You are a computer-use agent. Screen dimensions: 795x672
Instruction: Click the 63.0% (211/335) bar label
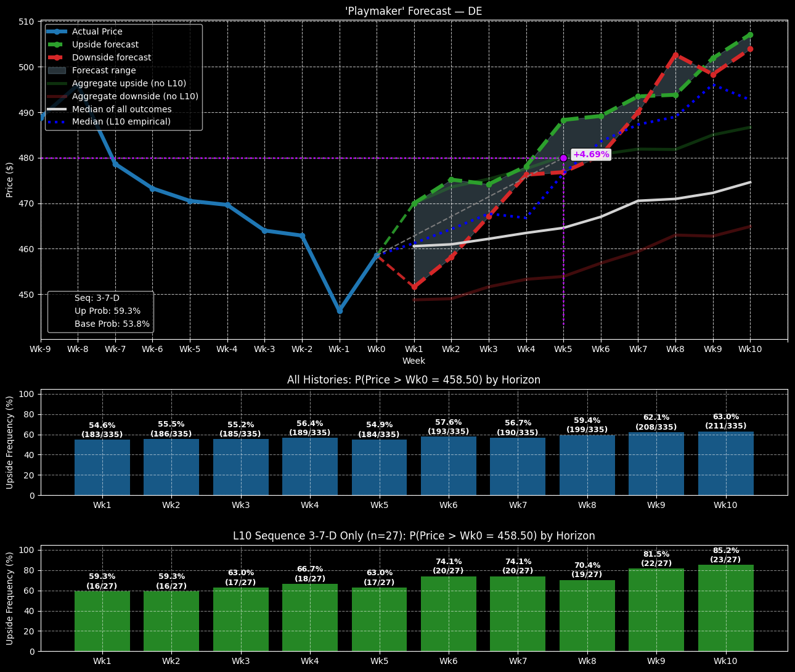[x=726, y=421]
